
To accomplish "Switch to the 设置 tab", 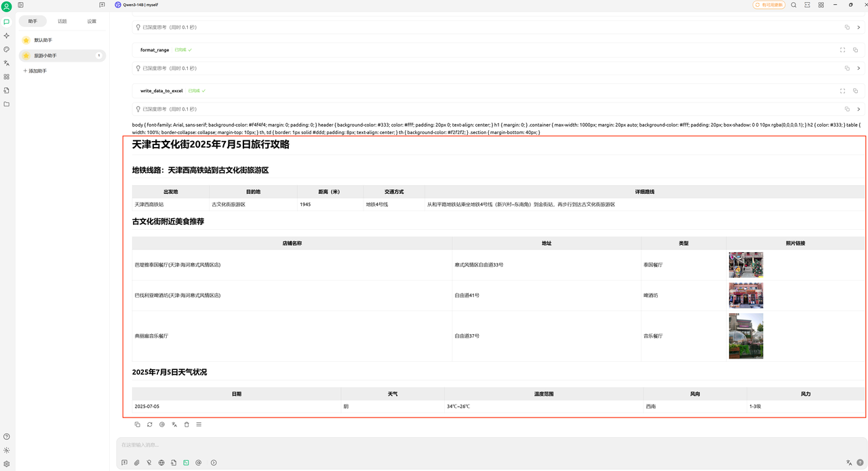I will [92, 22].
